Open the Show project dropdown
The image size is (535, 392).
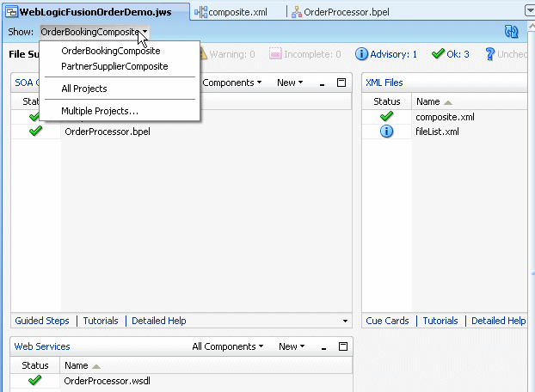tap(95, 32)
